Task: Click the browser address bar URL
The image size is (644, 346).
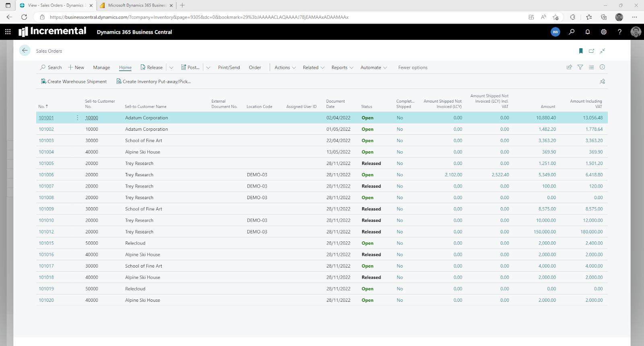Action: click(x=199, y=17)
